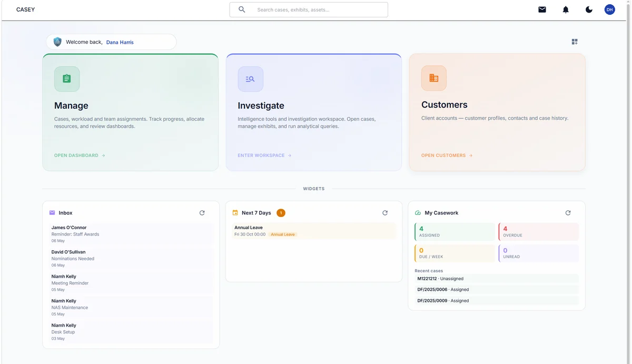Click the Recent cases label
Image resolution: width=632 pixels, height=364 pixels.
[x=429, y=271]
